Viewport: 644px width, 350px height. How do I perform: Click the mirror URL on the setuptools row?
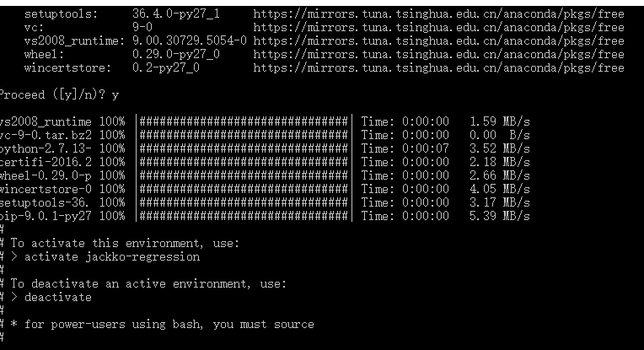(x=438, y=14)
